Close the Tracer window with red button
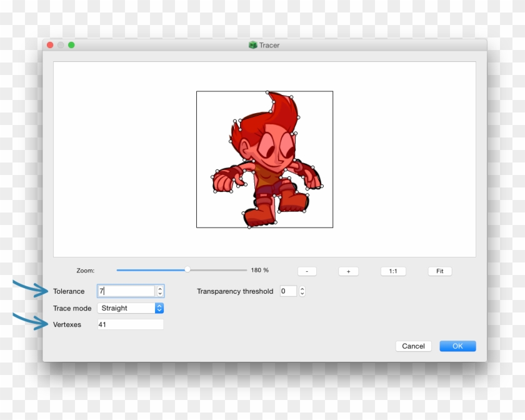The width and height of the screenshot is (525, 420). click(50, 45)
